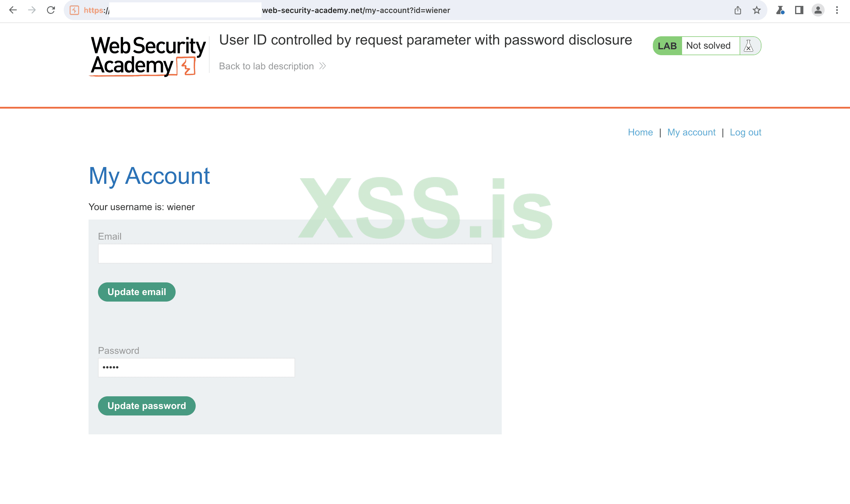
Task: Open the profile avatar menu
Action: click(818, 10)
